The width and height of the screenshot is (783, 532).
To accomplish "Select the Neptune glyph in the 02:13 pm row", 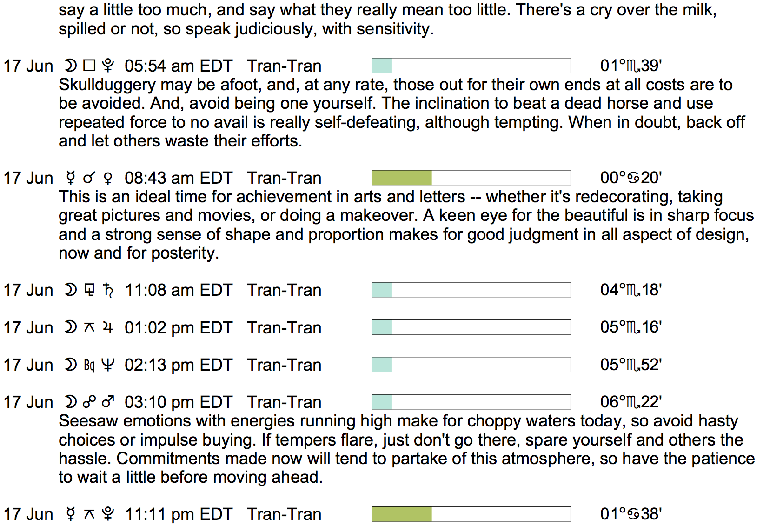I will (x=108, y=365).
